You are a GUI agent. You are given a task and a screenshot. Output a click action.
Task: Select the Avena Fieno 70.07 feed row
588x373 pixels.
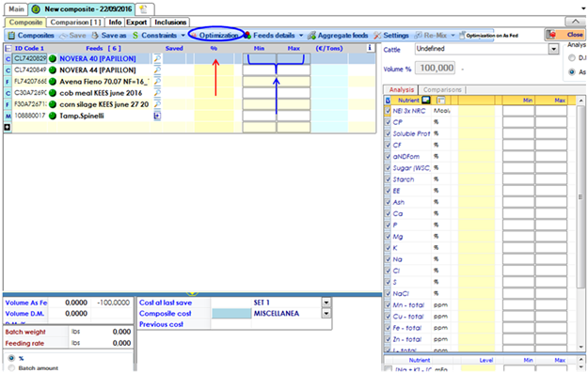coord(189,81)
